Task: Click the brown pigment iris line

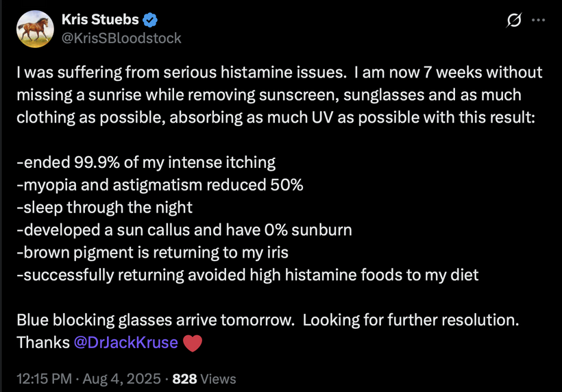Action: coord(152,253)
